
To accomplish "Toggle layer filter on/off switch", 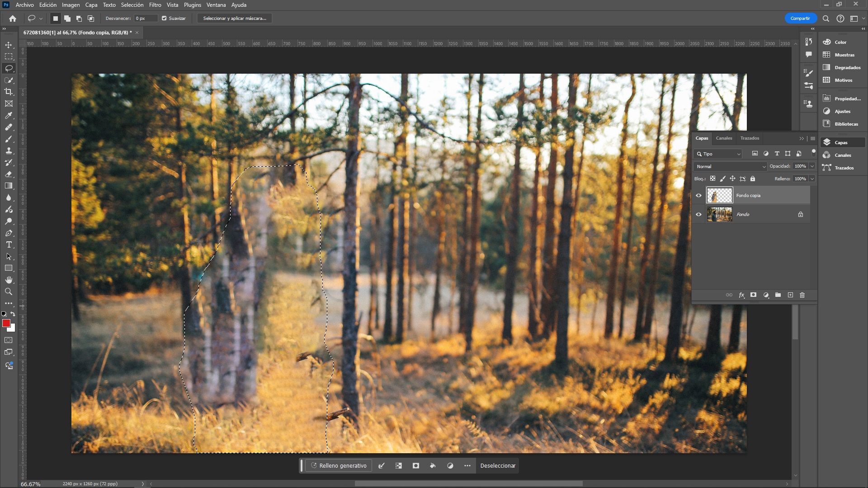I will coord(813,153).
